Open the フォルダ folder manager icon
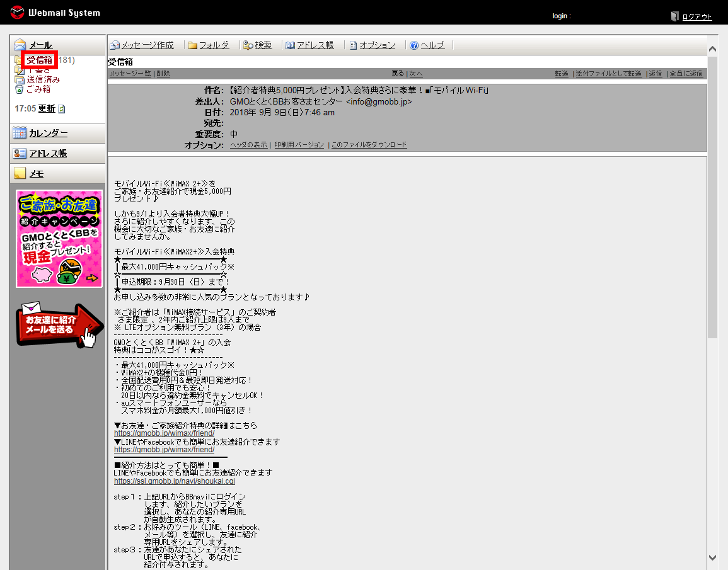This screenshot has height=570, width=728. (208, 45)
